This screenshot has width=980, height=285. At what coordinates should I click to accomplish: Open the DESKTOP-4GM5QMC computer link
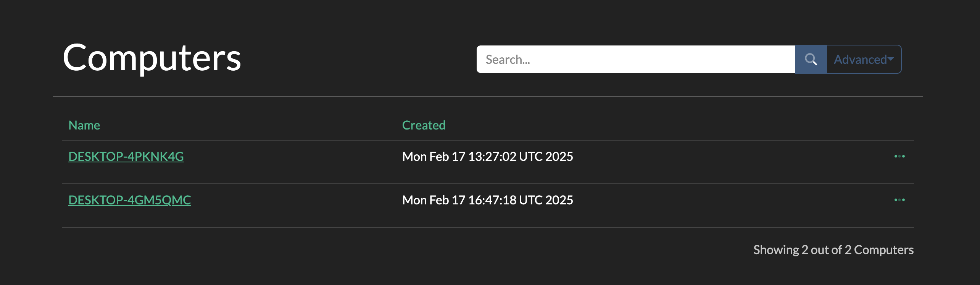pos(129,200)
